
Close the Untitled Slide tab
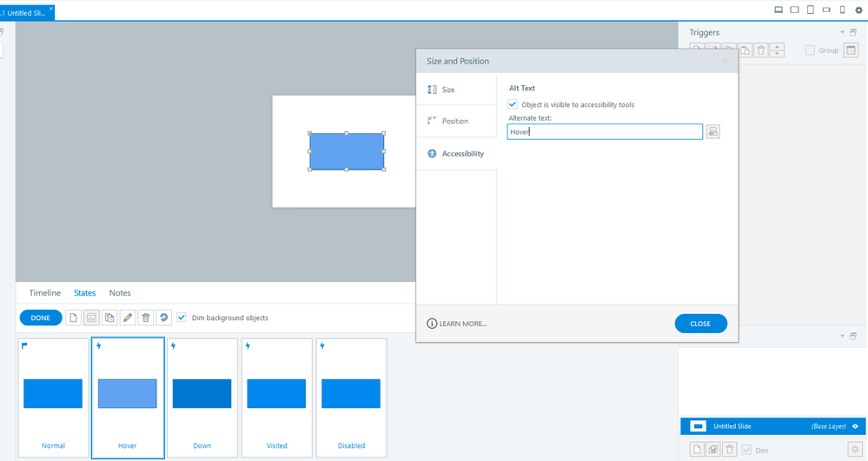51,9
